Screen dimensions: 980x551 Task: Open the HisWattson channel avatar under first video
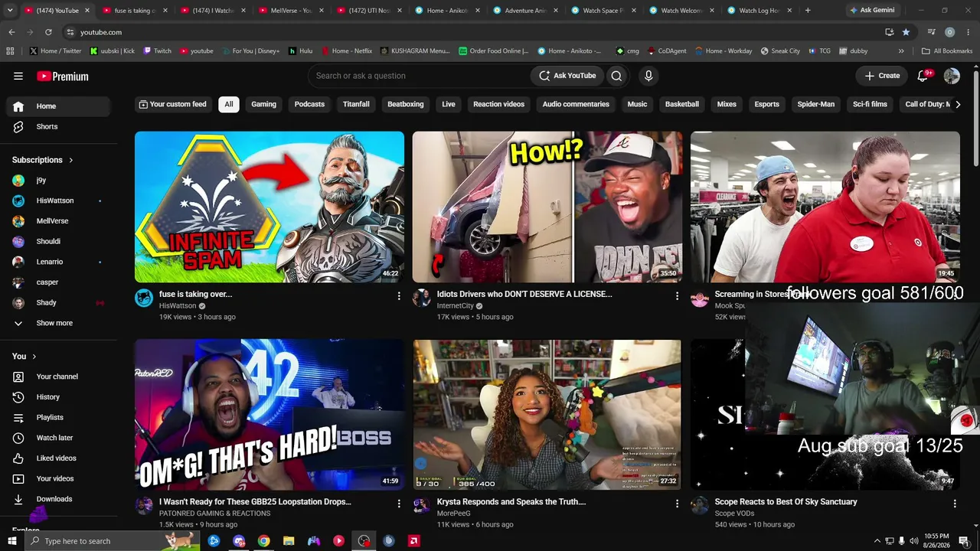(144, 298)
